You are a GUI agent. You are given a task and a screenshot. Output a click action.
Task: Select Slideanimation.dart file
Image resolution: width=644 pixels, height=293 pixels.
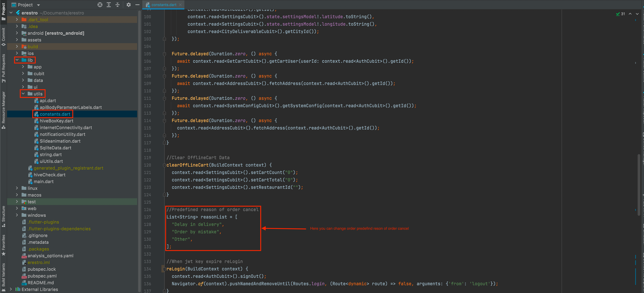[60, 141]
